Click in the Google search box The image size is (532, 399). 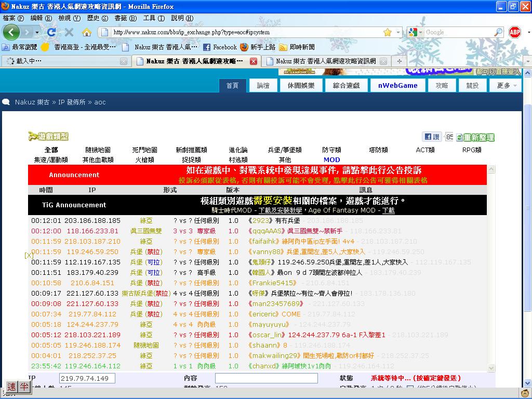coord(459,32)
